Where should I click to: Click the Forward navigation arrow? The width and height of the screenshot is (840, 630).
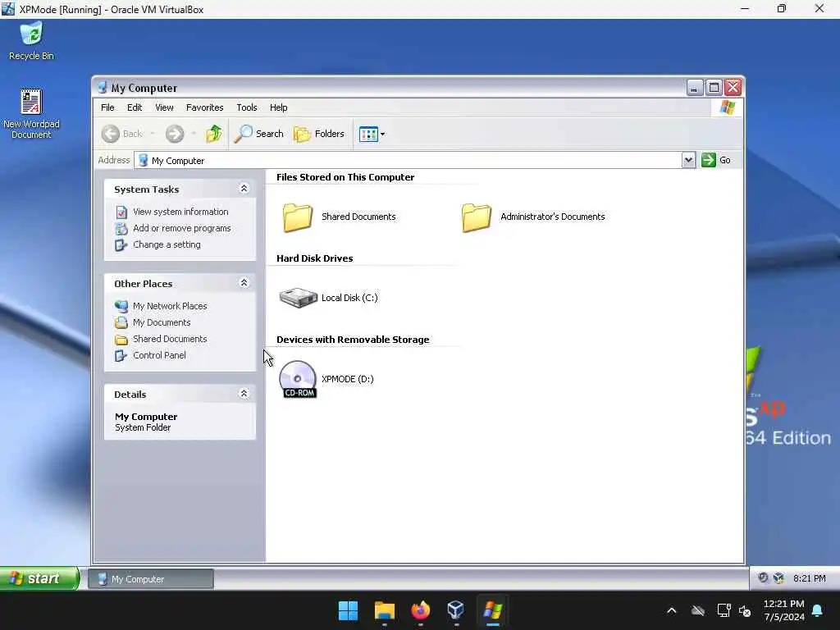click(174, 134)
